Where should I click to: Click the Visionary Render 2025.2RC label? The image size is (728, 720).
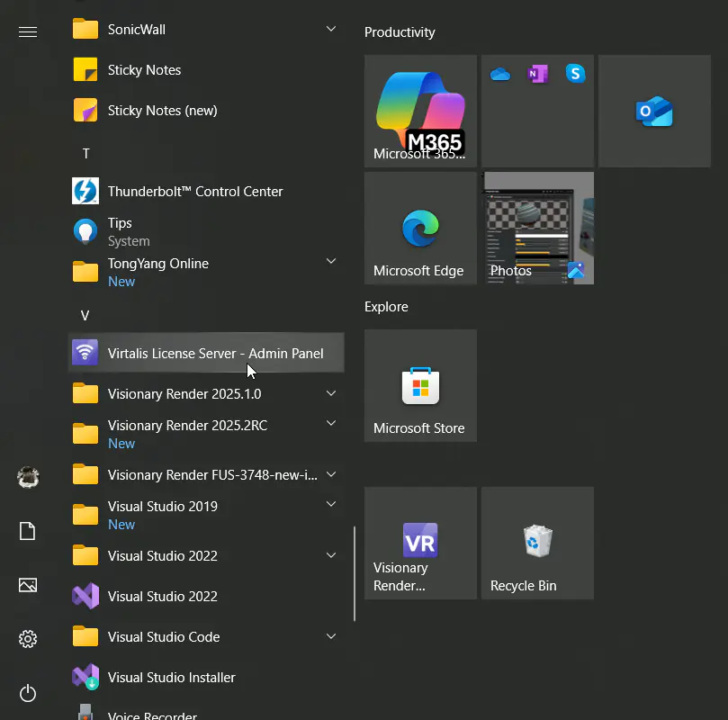187,425
